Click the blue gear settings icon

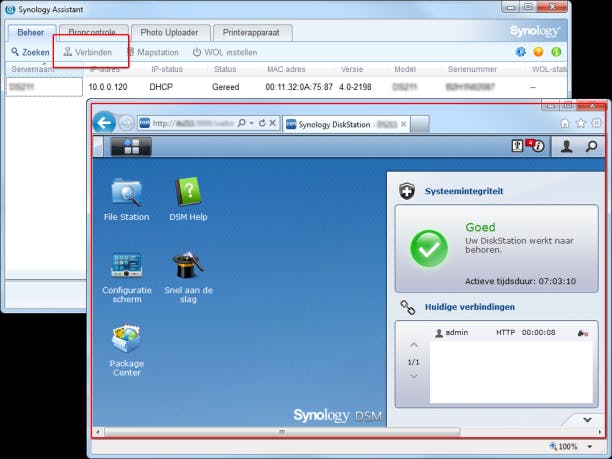521,52
